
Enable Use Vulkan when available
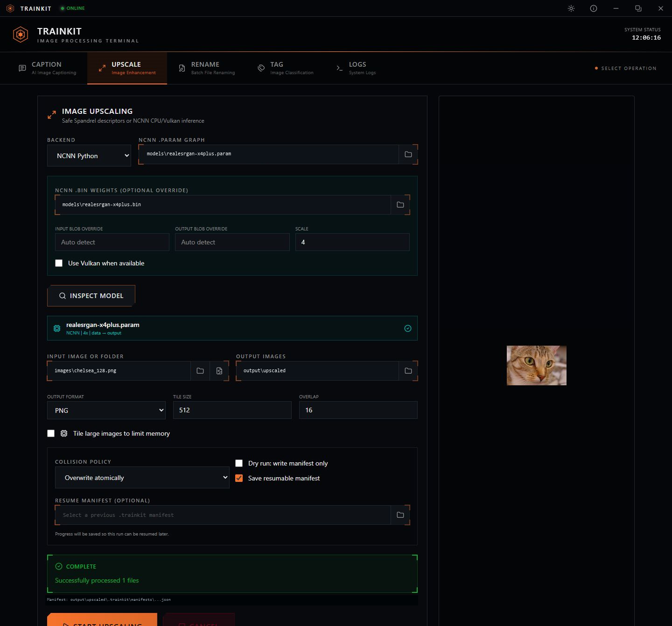click(59, 263)
